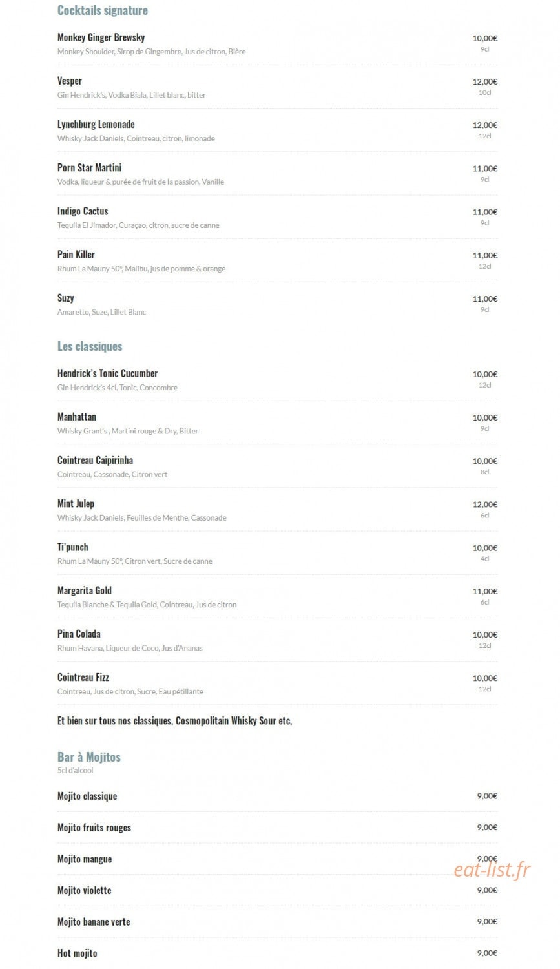Click the Les classiques section heading
The image size is (560, 969).
(90, 346)
